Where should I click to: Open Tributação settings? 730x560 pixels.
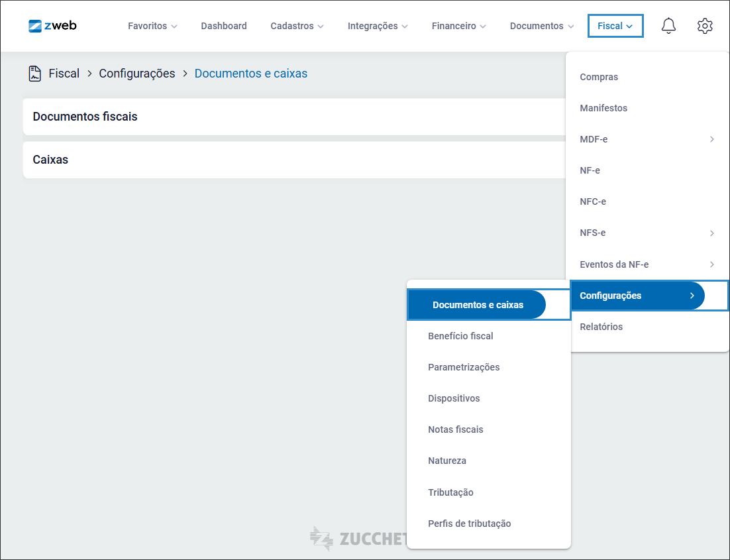489,492
